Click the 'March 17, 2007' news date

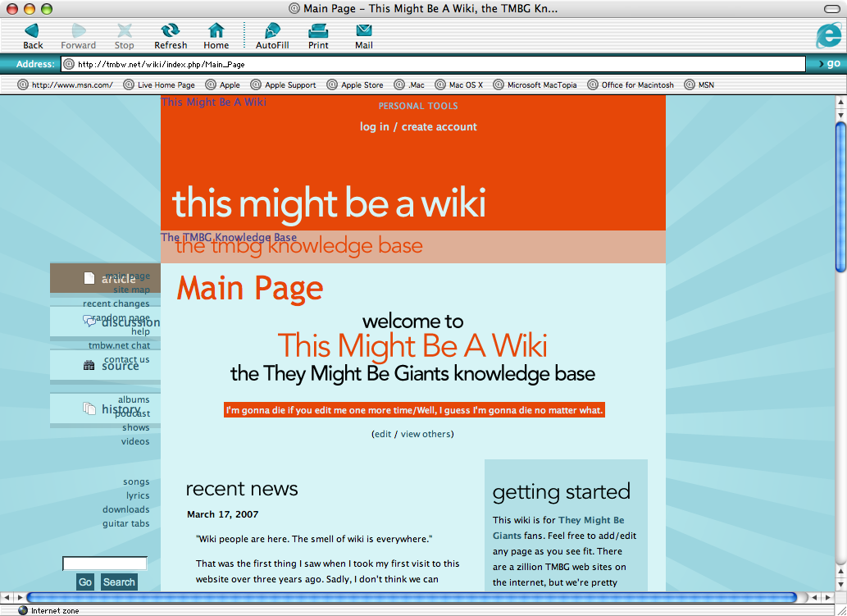pos(222,514)
